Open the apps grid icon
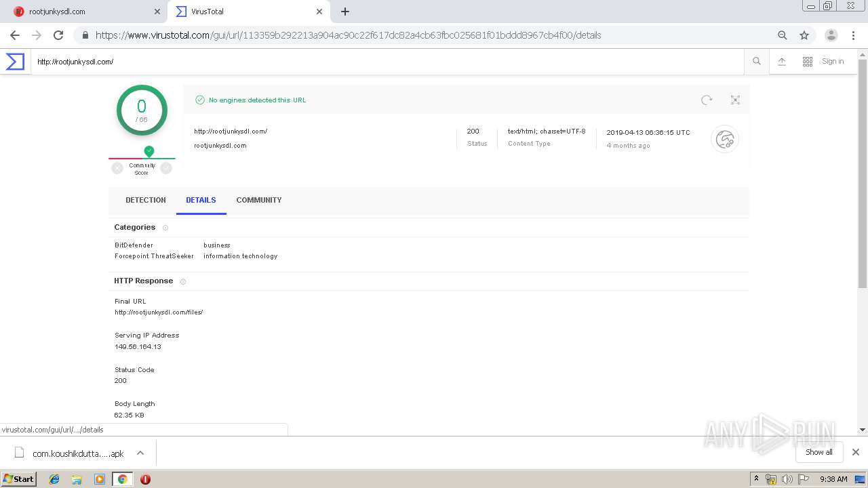The width and height of the screenshot is (868, 488). click(x=808, y=62)
